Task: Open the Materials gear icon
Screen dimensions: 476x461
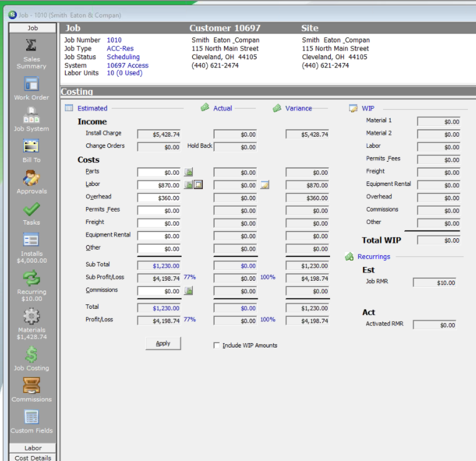Action: [31, 316]
